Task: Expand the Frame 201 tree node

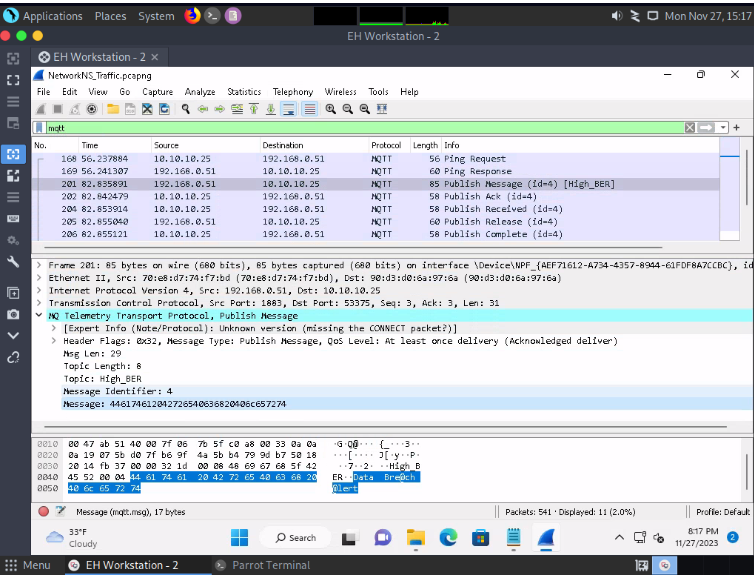Action: pos(39,265)
